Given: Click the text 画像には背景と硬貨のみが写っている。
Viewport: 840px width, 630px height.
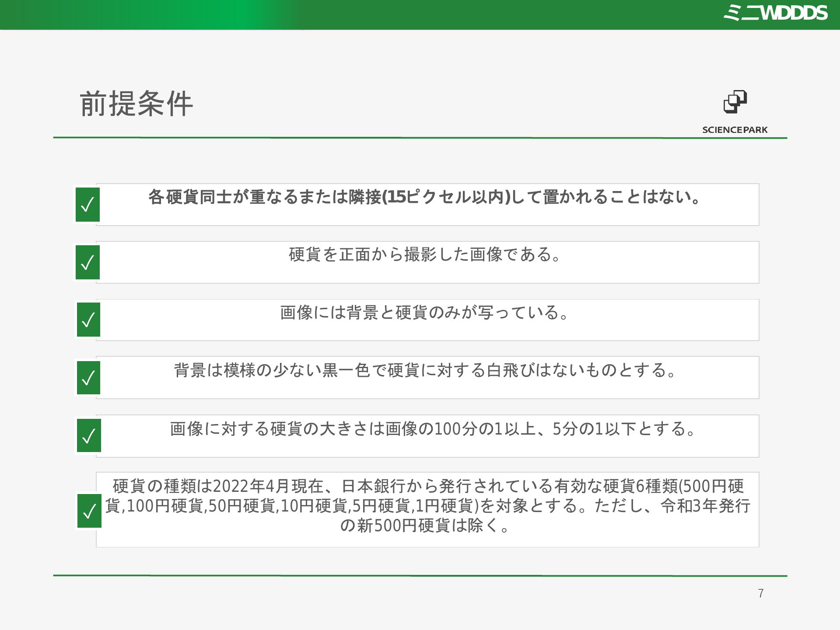Looking at the screenshot, I should click(425, 312).
